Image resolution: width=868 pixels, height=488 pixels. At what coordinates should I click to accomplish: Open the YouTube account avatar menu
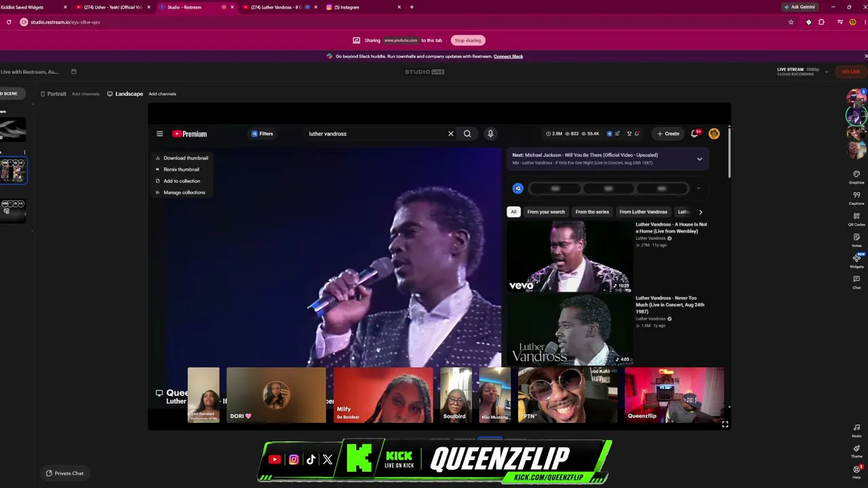714,134
